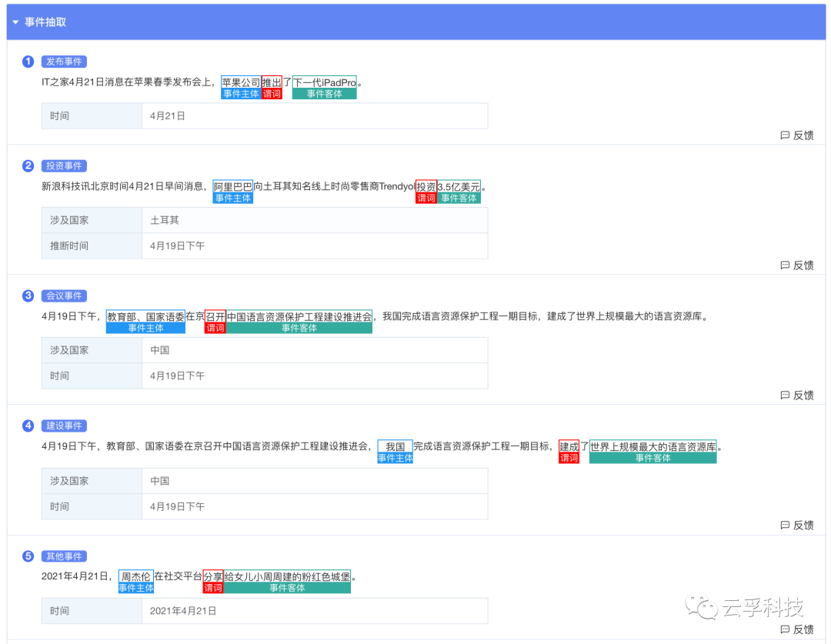
Task: Open 反馈 for the 会议事件 item
Action: [x=797, y=395]
